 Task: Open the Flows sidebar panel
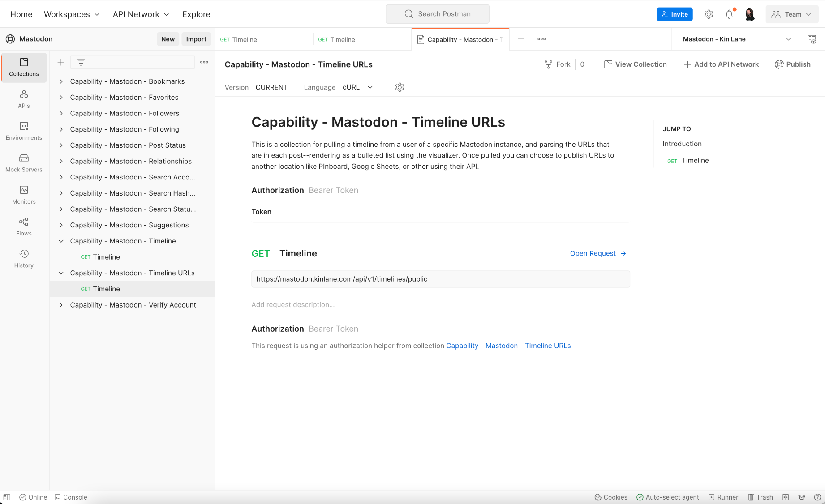[x=24, y=227]
